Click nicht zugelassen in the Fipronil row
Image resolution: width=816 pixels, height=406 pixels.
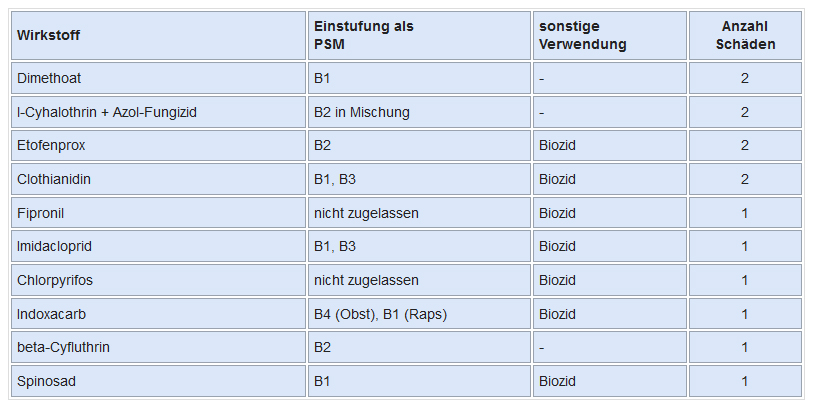coord(366,214)
